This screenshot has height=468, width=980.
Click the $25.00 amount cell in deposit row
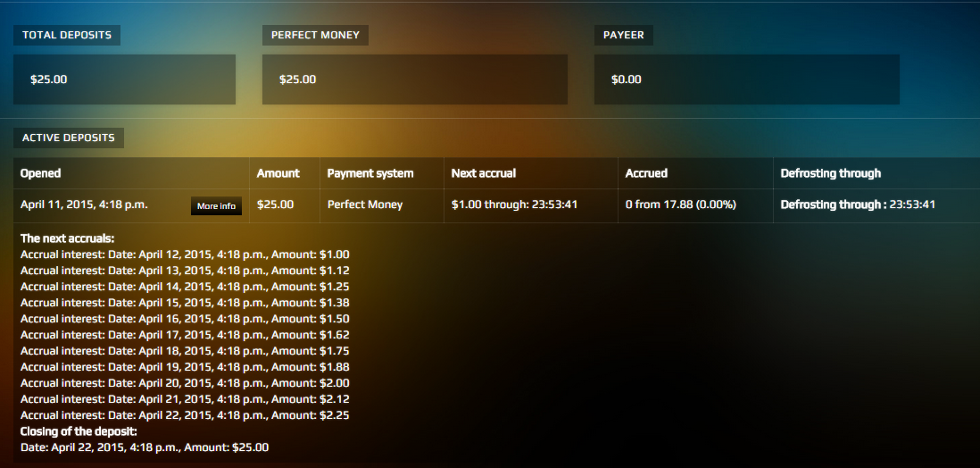275,205
